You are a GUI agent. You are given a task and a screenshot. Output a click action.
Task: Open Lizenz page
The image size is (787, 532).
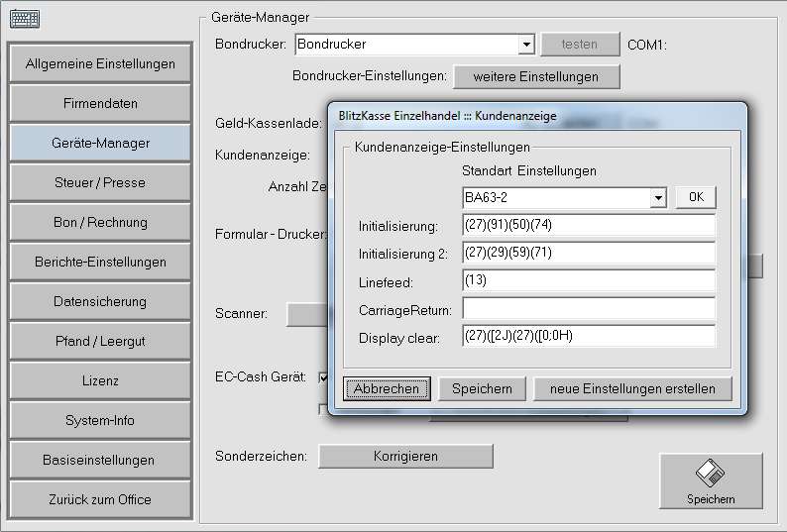100,381
